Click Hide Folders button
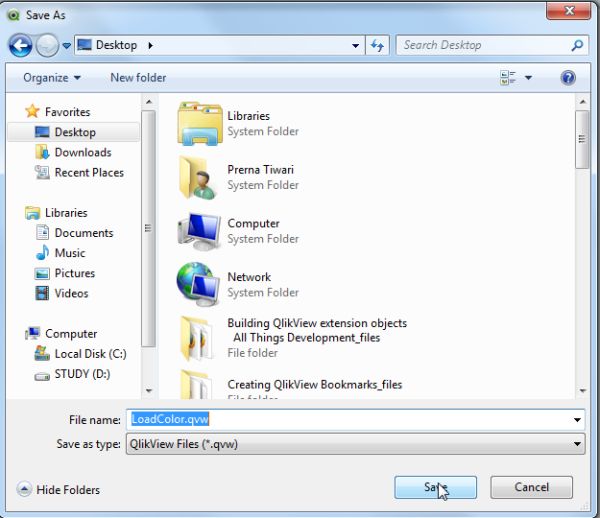Screen dimensions: 600x518 point(58,490)
